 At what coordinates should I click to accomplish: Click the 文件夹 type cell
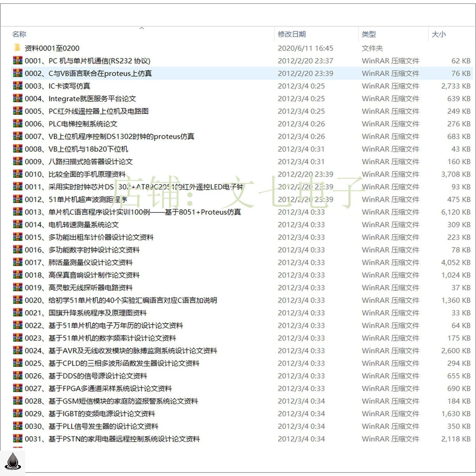pyautogui.click(x=372, y=48)
